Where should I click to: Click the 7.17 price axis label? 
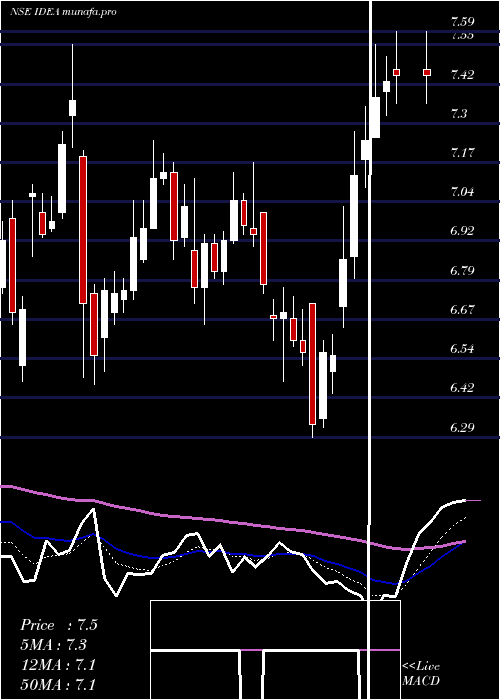[462, 153]
